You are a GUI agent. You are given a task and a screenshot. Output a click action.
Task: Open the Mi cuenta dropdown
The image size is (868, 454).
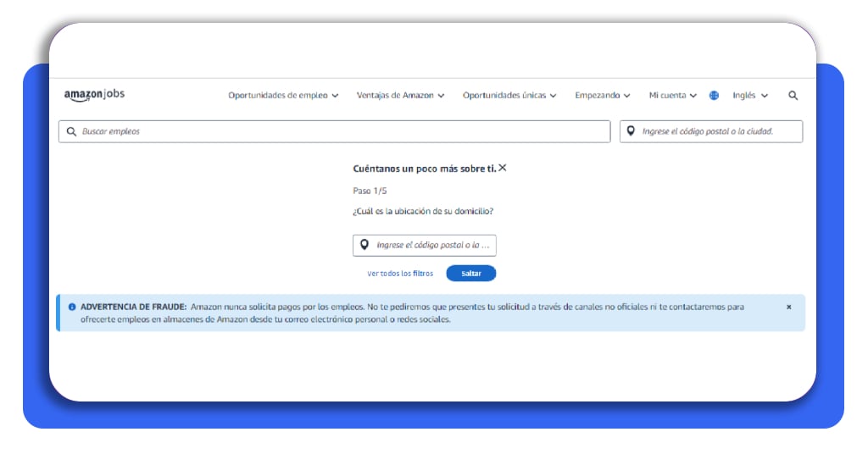coord(672,96)
